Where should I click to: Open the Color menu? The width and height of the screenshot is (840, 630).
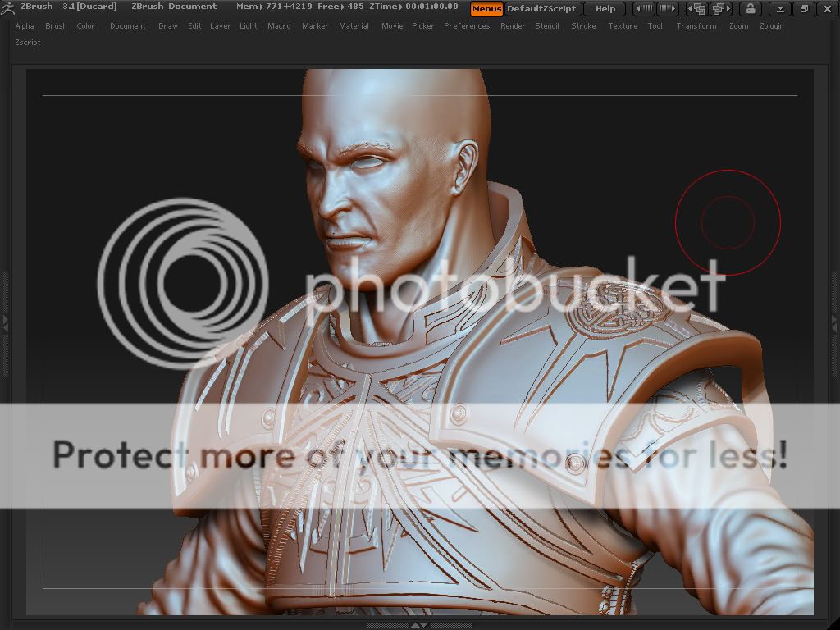point(86,26)
